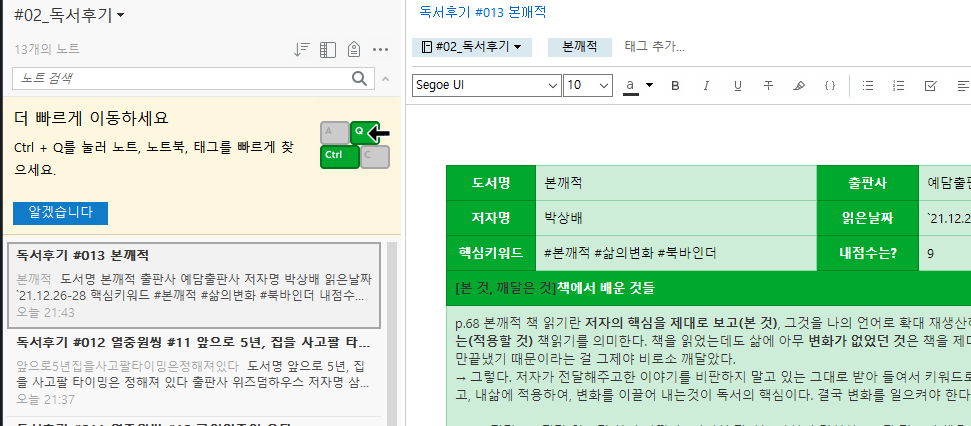Click the #본깨적 #삶의변화 #북바인더 cell

[676, 253]
